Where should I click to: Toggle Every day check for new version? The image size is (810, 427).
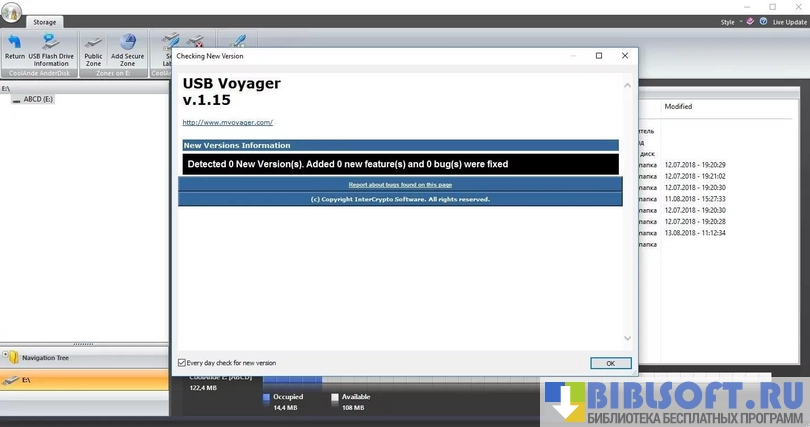pos(181,363)
